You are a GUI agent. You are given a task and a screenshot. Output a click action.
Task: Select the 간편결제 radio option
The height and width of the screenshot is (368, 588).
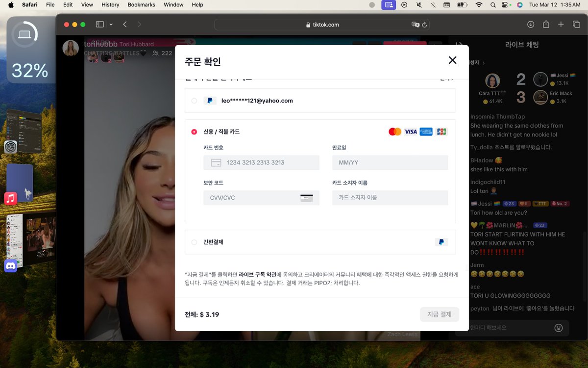click(x=194, y=242)
